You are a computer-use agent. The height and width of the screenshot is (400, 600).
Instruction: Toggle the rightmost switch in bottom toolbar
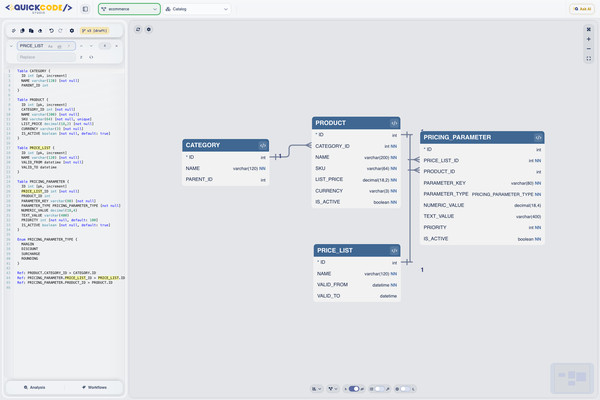[405, 389]
